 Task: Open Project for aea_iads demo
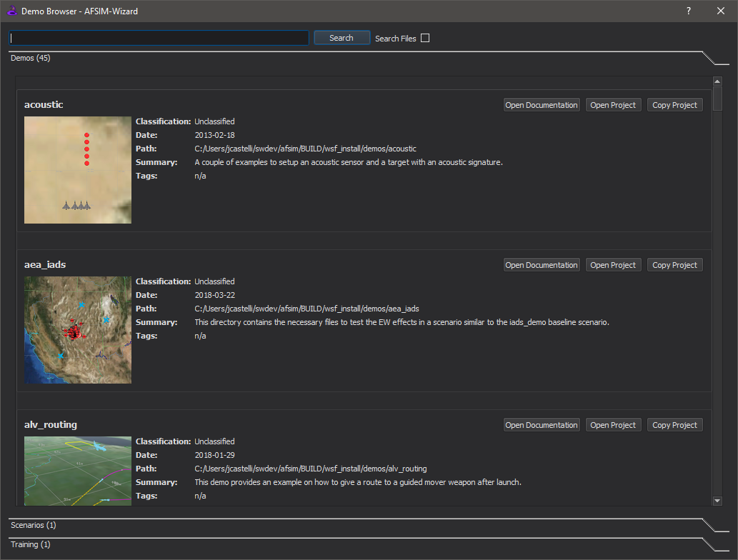613,265
